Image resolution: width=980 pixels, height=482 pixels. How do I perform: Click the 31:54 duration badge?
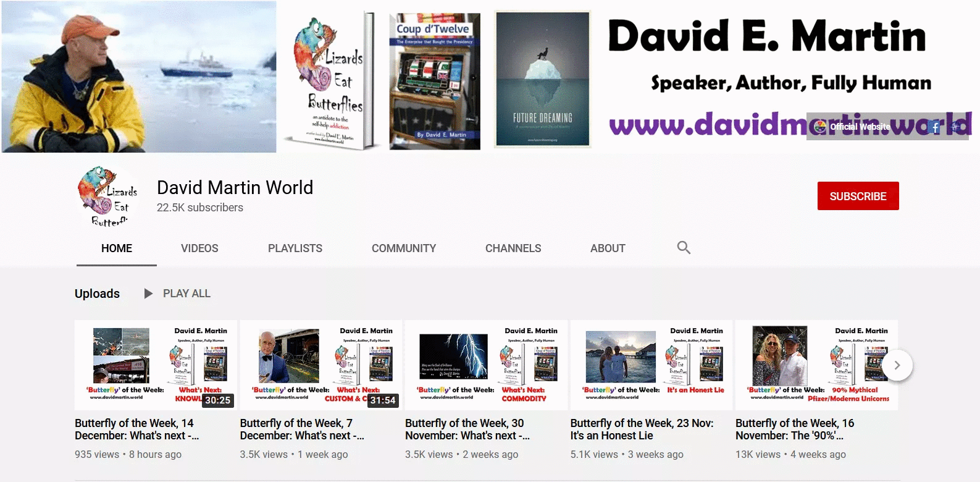(x=383, y=400)
